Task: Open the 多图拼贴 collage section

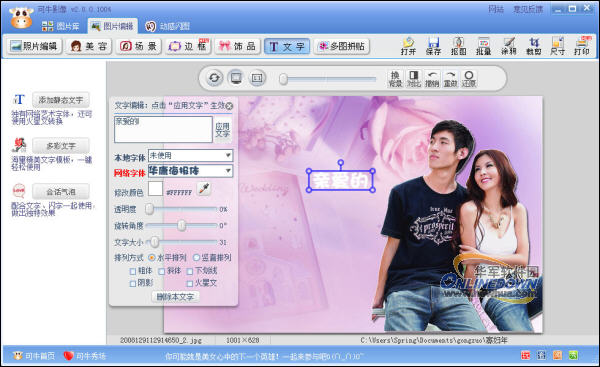Action: click(x=342, y=46)
